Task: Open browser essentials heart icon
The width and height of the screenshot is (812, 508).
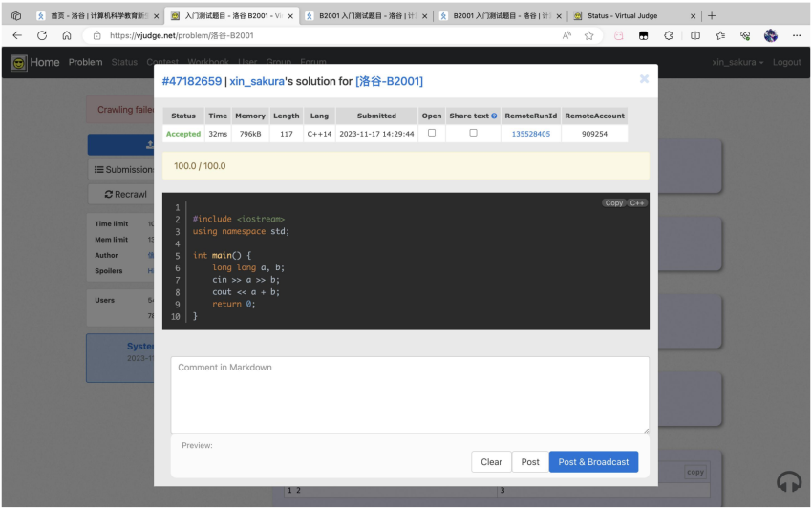Action: [x=745, y=35]
